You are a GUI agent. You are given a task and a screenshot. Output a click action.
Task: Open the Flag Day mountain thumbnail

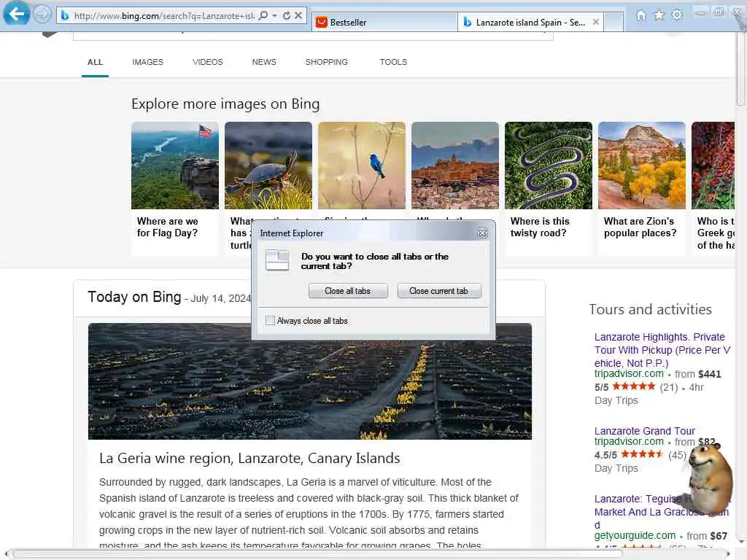point(175,166)
